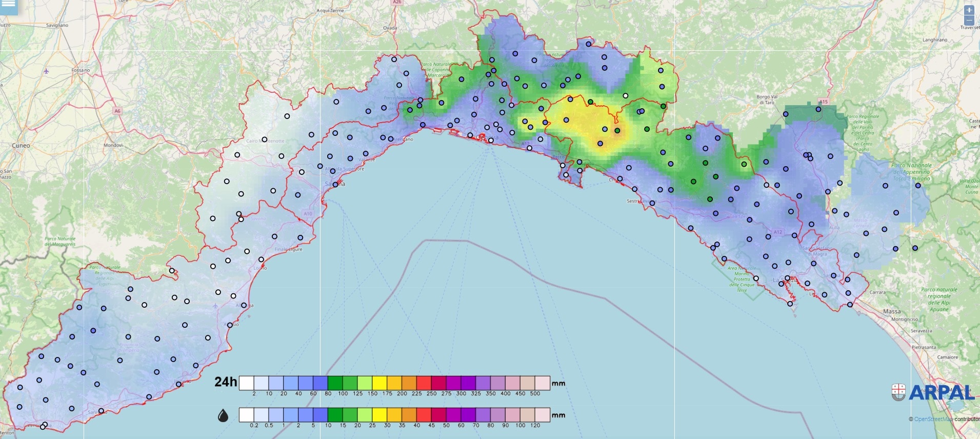Click the Carrara city label
Viewport: 980px width, 439px height.
tap(877, 292)
